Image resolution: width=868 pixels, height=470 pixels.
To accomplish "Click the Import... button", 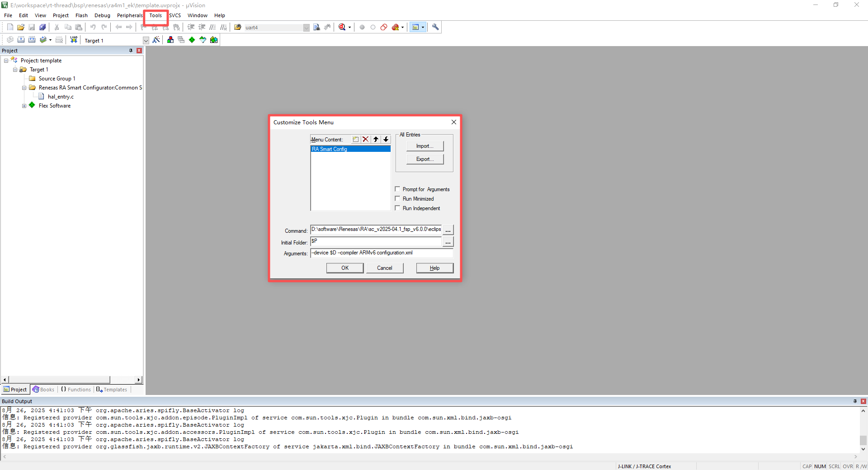I will point(425,146).
